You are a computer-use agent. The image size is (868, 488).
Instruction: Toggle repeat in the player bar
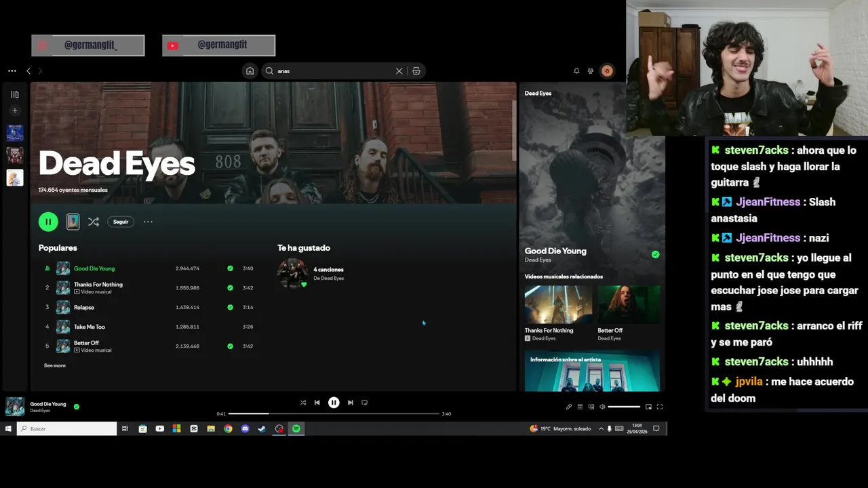pos(365,403)
